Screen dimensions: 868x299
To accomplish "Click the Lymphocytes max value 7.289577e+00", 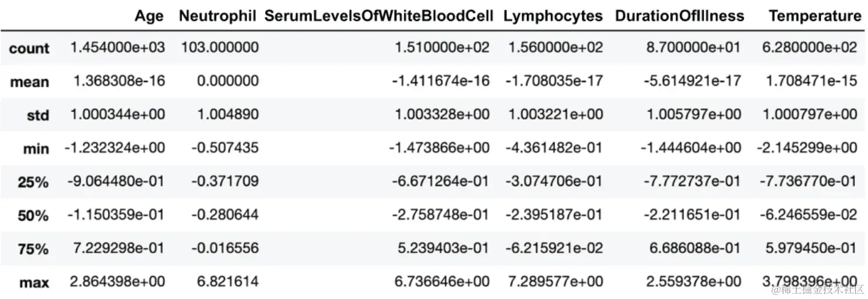I will (x=556, y=282).
